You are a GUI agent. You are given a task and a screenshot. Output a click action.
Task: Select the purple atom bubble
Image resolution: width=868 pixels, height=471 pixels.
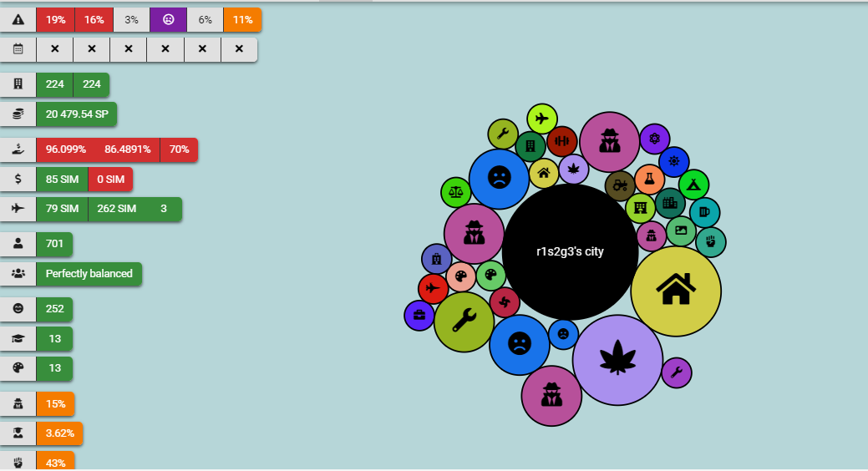pyautogui.click(x=655, y=139)
